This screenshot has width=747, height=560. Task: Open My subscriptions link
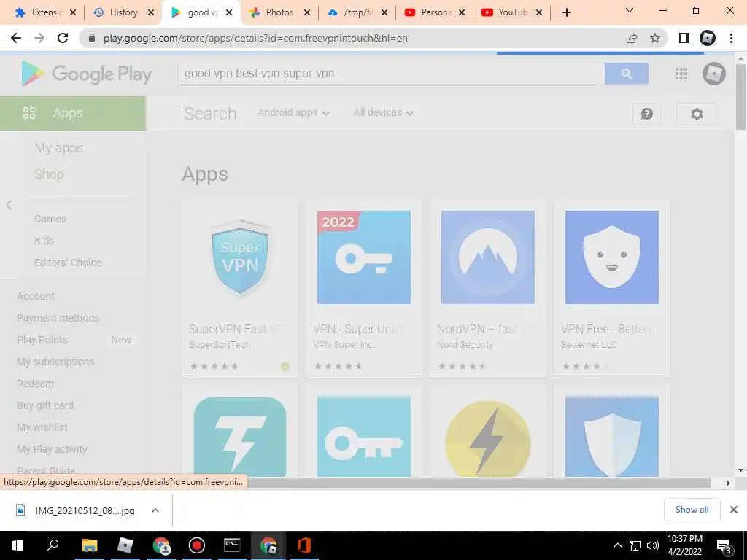click(55, 362)
